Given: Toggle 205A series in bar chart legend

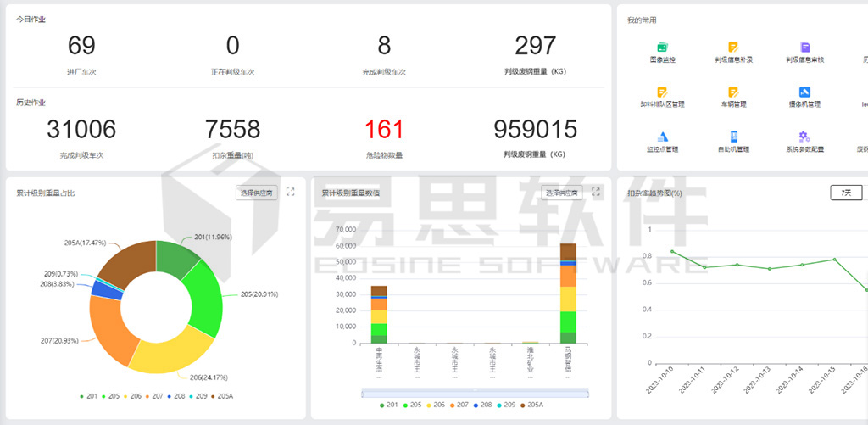Looking at the screenshot, I should tap(530, 405).
